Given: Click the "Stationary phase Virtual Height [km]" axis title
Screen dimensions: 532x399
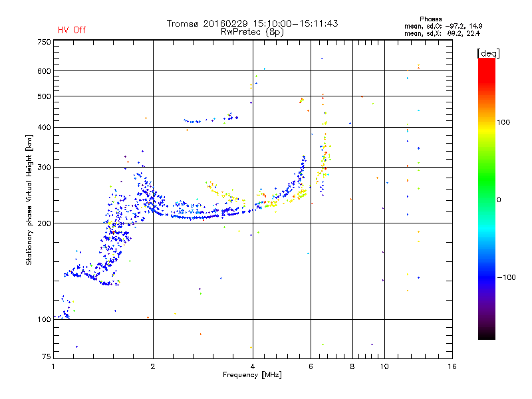Looking at the screenshot, I should [29, 199].
